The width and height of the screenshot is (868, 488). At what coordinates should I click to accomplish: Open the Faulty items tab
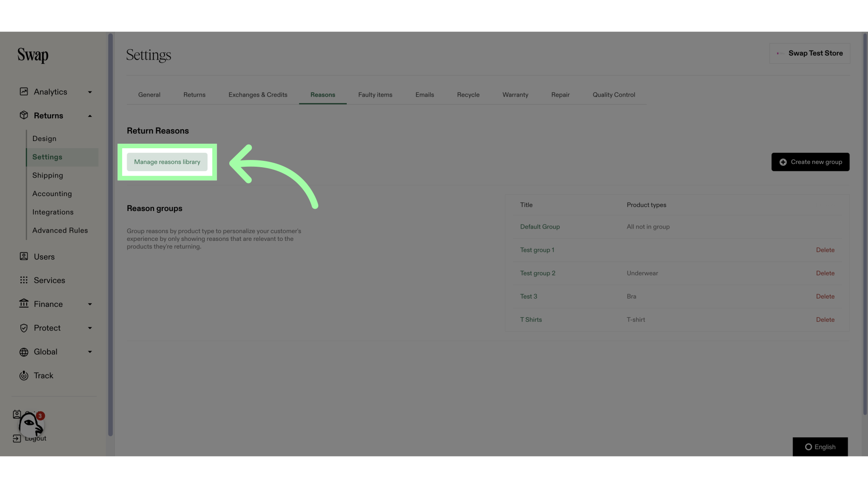375,95
